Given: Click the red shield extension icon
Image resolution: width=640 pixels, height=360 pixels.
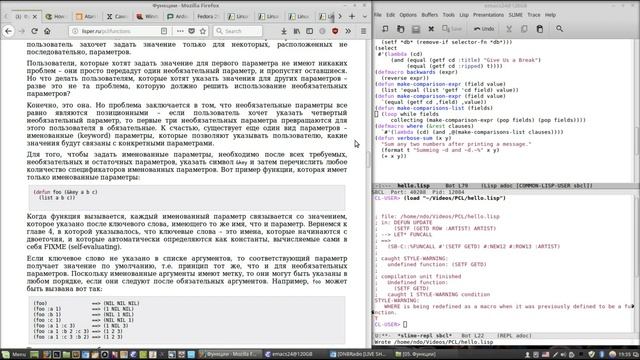Looking at the screenshot, I should coord(335,31).
